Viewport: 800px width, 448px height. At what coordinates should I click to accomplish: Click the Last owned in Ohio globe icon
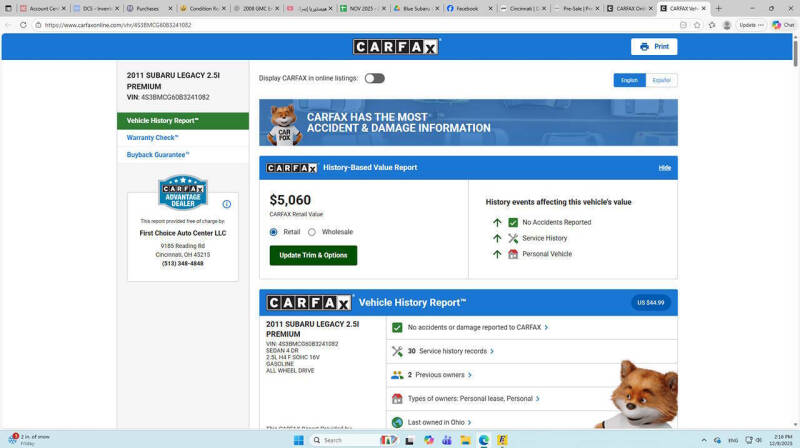397,422
